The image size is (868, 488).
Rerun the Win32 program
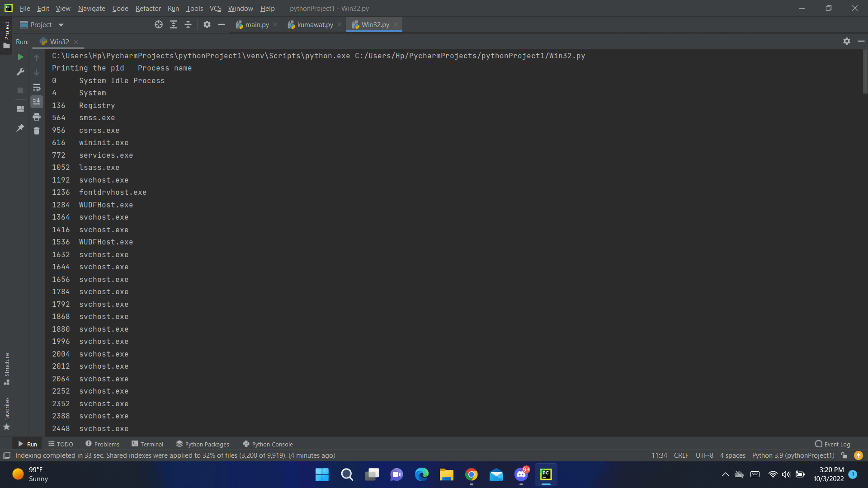(x=20, y=57)
